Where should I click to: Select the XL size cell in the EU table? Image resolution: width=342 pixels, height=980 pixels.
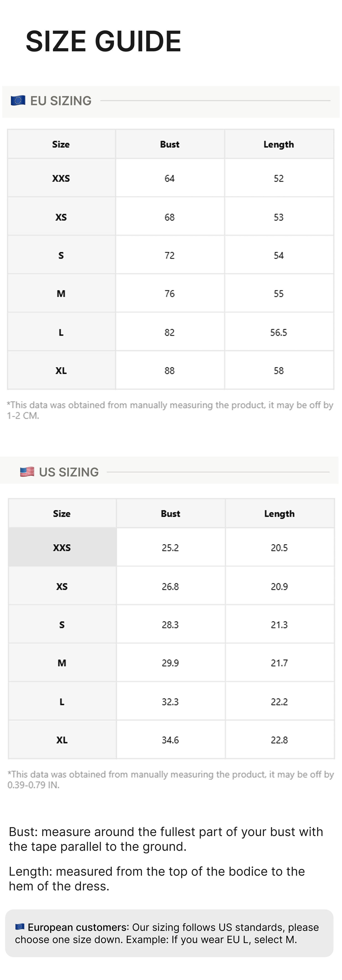coord(61,371)
